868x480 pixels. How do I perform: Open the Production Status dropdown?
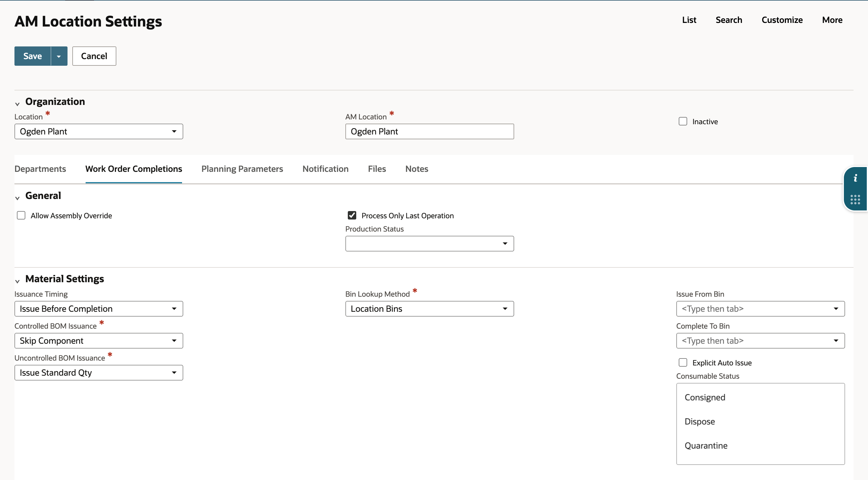[x=429, y=244]
